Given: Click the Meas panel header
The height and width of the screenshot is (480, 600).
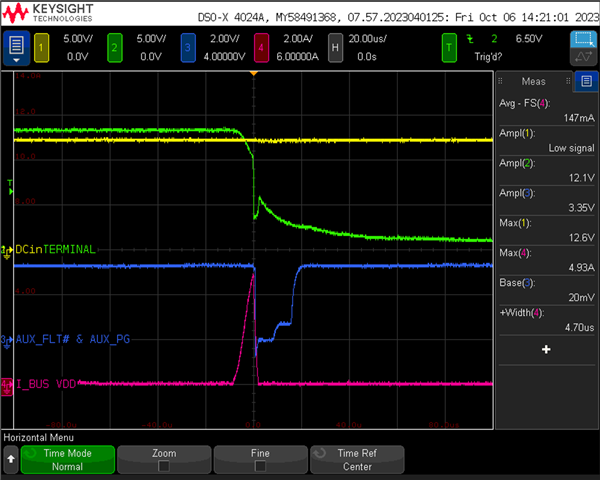Looking at the screenshot, I should [533, 81].
